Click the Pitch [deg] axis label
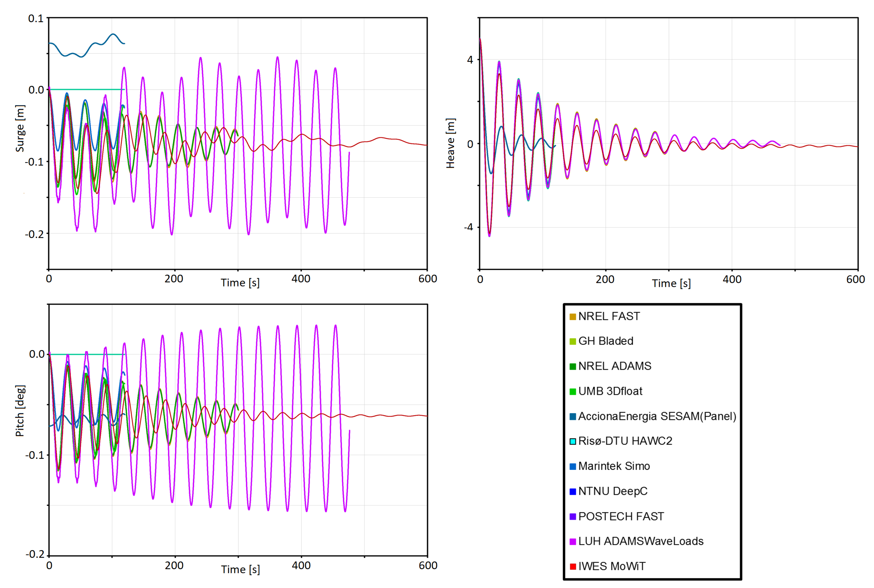 [x=20, y=411]
